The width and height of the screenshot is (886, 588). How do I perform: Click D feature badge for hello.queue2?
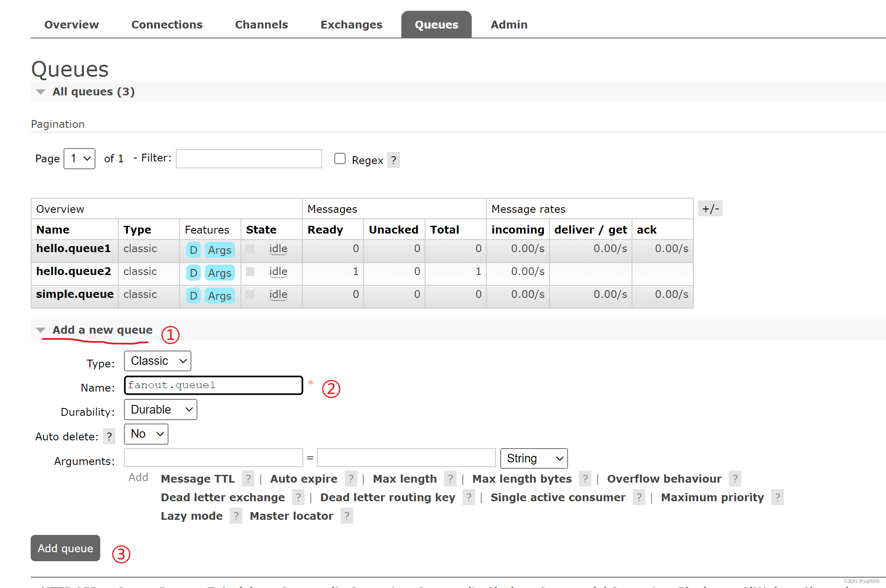193,273
